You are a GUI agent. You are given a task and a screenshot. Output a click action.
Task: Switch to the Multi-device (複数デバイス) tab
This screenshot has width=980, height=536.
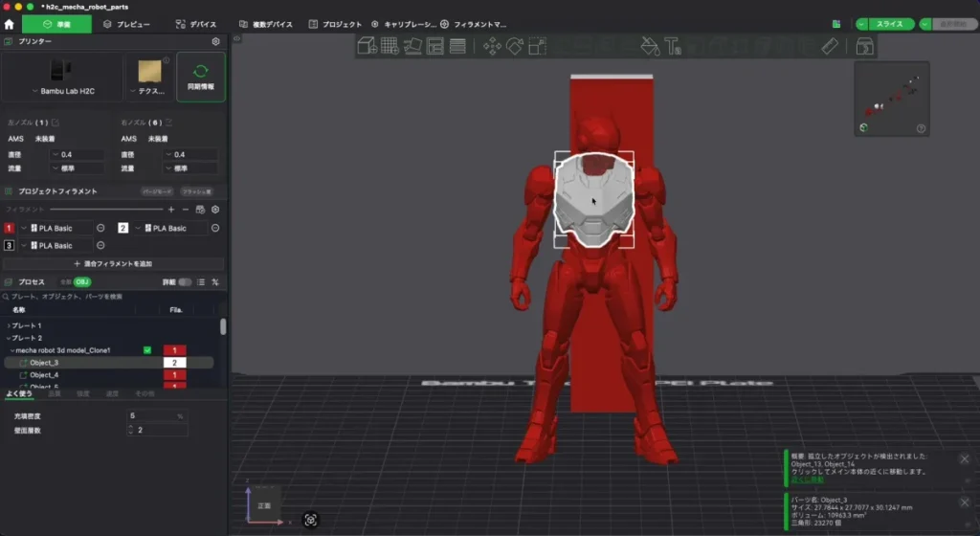tap(266, 24)
